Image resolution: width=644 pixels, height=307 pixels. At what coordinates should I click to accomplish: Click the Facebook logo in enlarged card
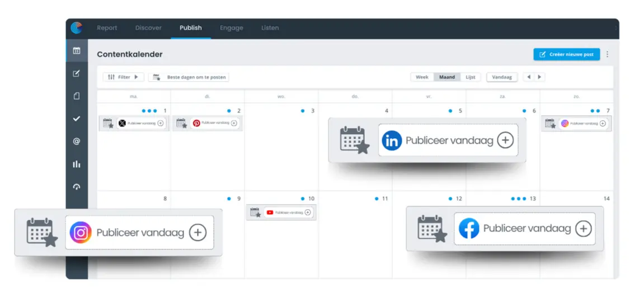(x=469, y=229)
